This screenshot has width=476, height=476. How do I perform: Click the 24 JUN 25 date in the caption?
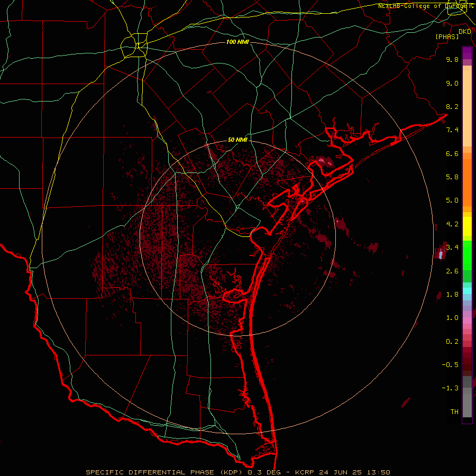coord(340,472)
